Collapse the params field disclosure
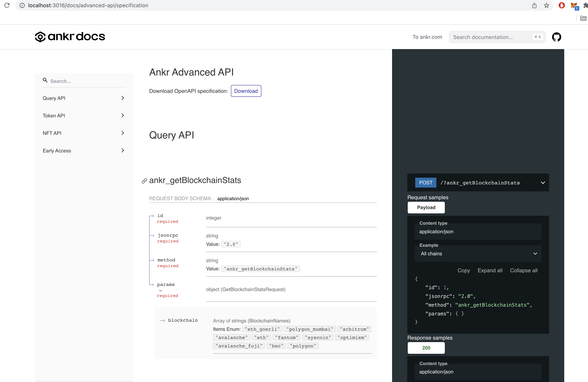The image size is (588, 382). click(161, 291)
